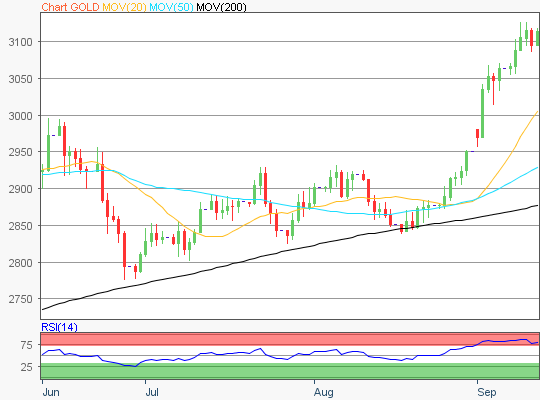The height and width of the screenshot is (400, 540).
Task: Click the 2750 price axis label
Action: [x=20, y=299]
